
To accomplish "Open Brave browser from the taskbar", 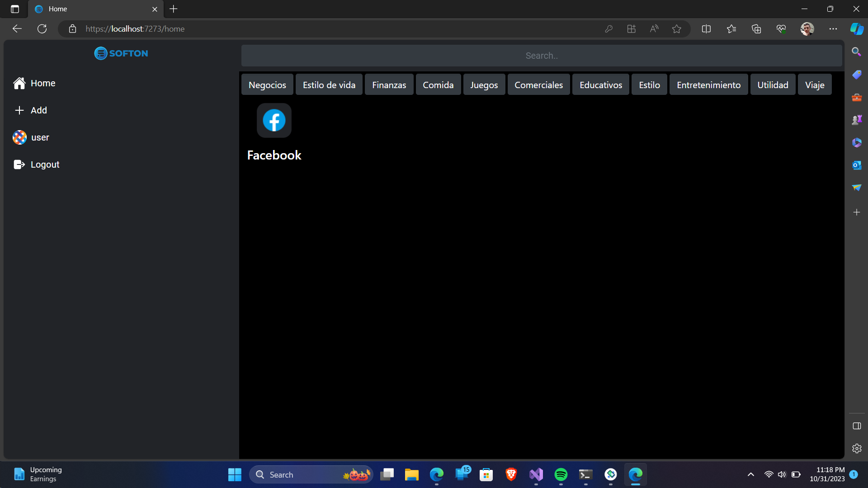I will (511, 474).
